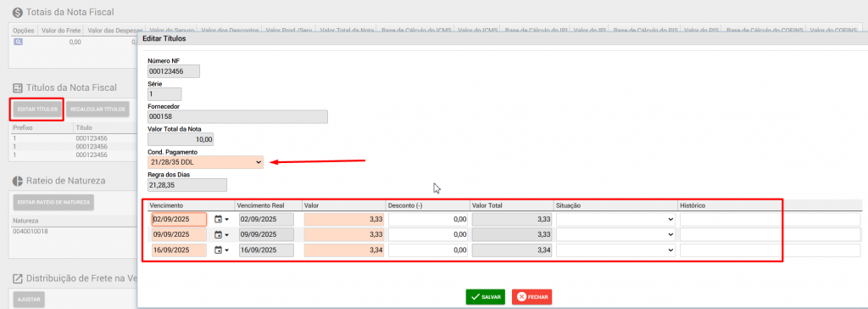Open Situação dropdown for the 02/09/2025 row
The height and width of the screenshot is (309, 868).
pyautogui.click(x=615, y=220)
